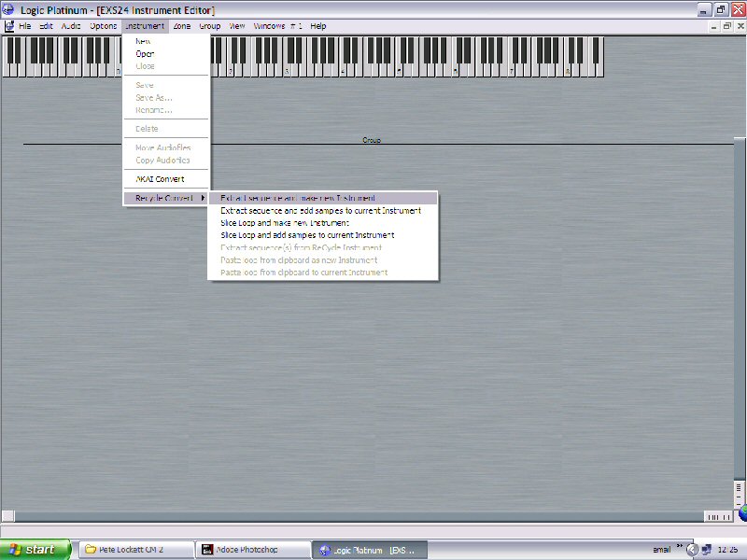Click the small square at bottom left corner
The image size is (747, 560).
pyautogui.click(x=7, y=516)
